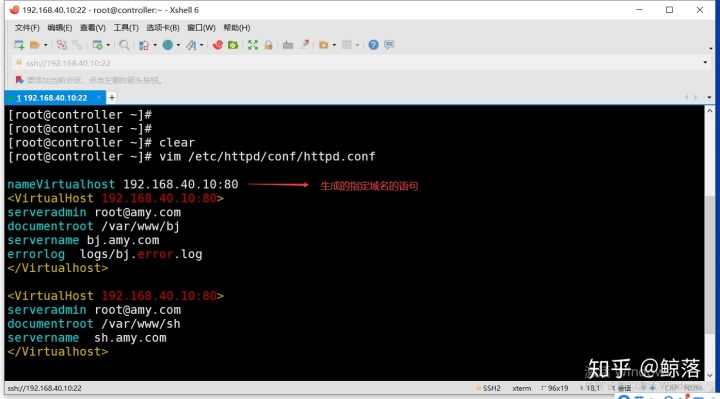Viewport: 720px width, 399px height.
Task: Click the Disconnect chain icon in toolbar
Action: tap(78, 45)
